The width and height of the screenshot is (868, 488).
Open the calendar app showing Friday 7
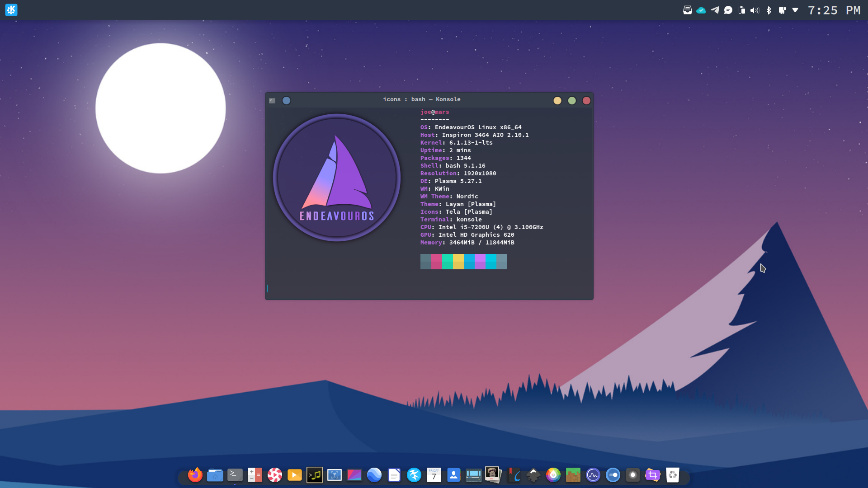[x=434, y=475]
